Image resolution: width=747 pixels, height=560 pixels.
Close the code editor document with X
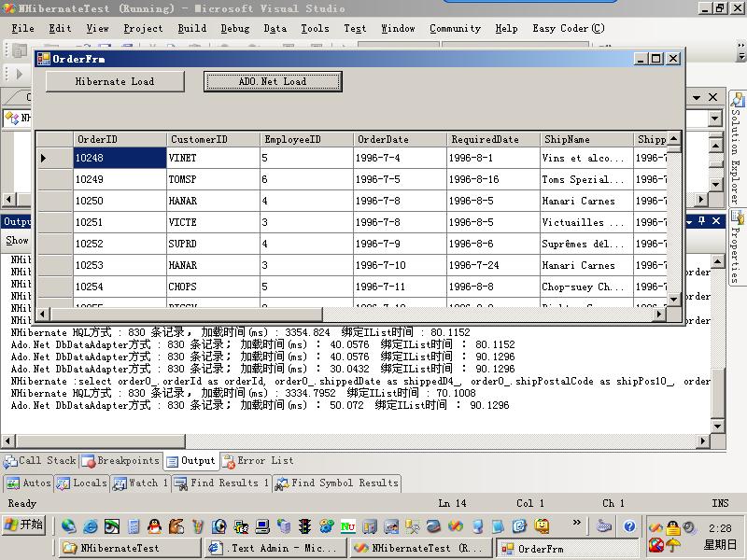pos(712,97)
